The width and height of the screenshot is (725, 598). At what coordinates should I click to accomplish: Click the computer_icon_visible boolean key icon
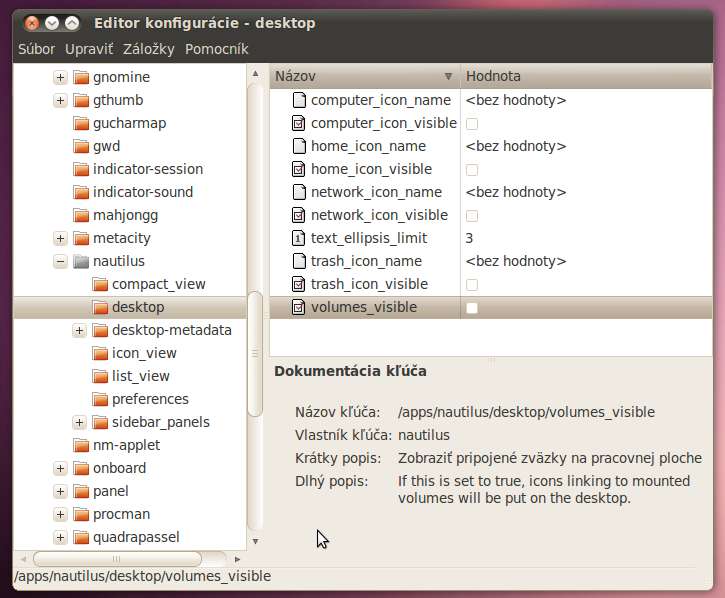pos(299,123)
